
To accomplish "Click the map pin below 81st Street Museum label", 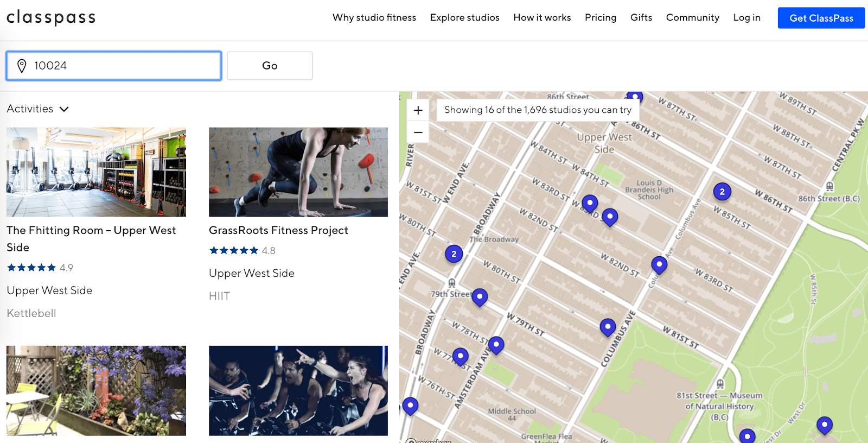I will (748, 435).
